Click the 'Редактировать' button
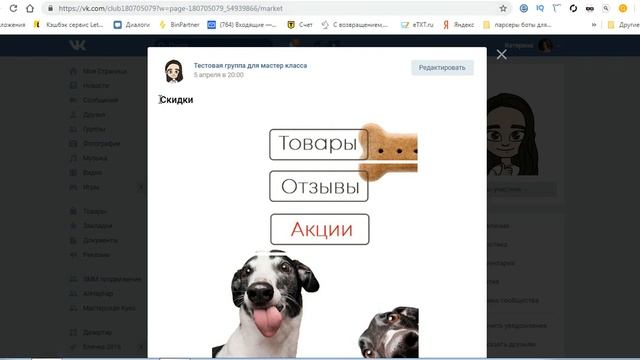Viewport: 640px width, 360px height. [x=442, y=68]
